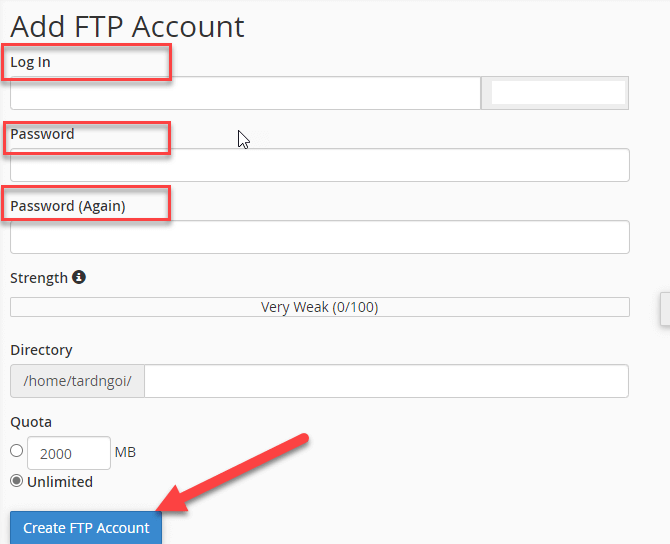Click the 2000 quota value field
Viewport: 670px width, 544px height.
click(69, 453)
